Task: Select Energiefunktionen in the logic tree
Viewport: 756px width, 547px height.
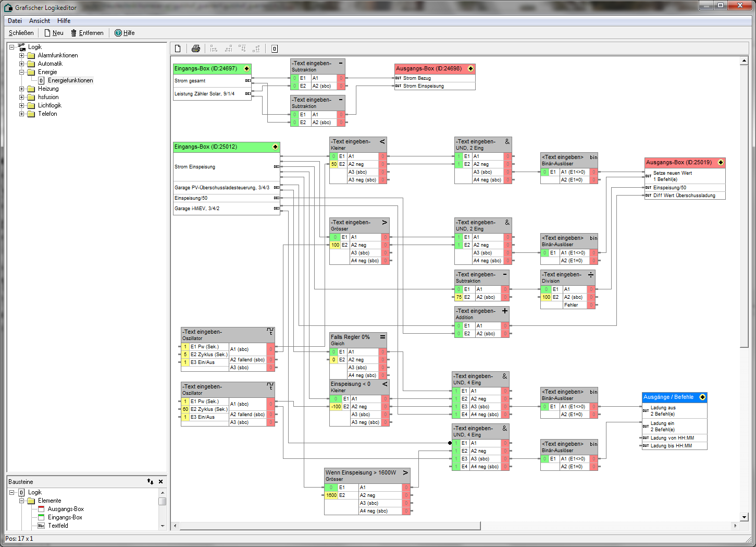Action: [x=70, y=80]
